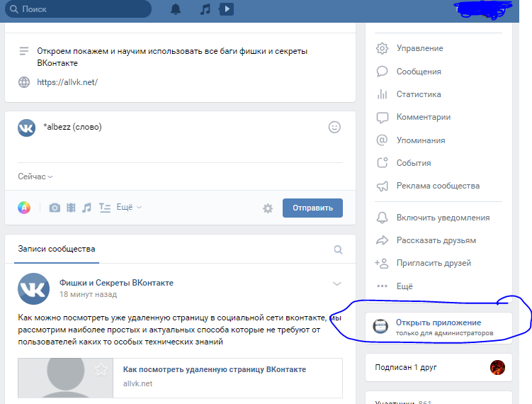Viewport: 532px width, 404px height.
Task: Click the community avatar on the post
Action: [33, 288]
